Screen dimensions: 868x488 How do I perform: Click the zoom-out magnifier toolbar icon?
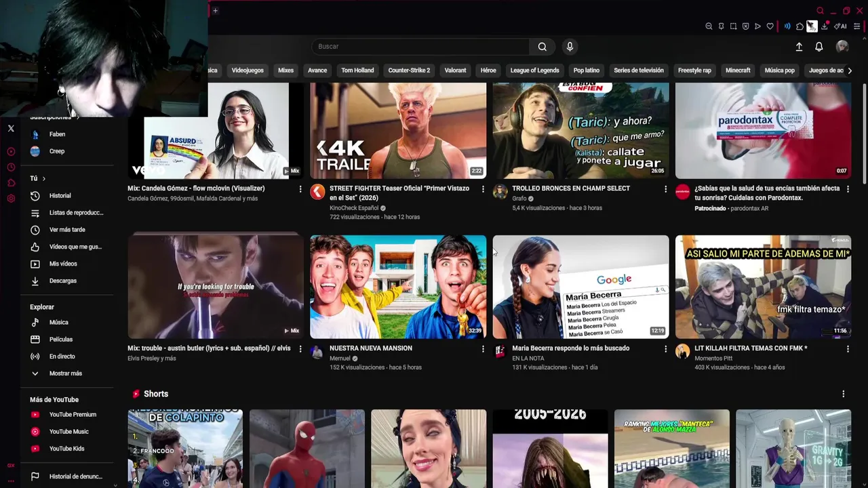pos(709,26)
